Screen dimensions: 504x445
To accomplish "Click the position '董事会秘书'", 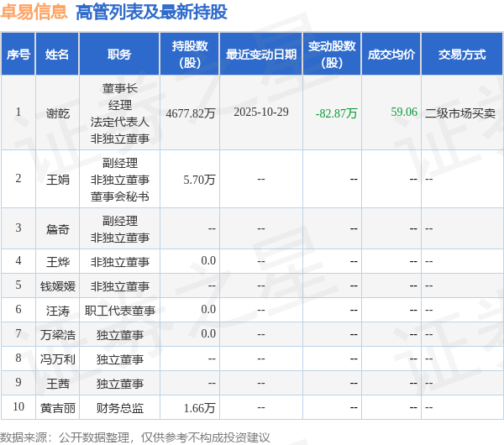I will point(120,196).
